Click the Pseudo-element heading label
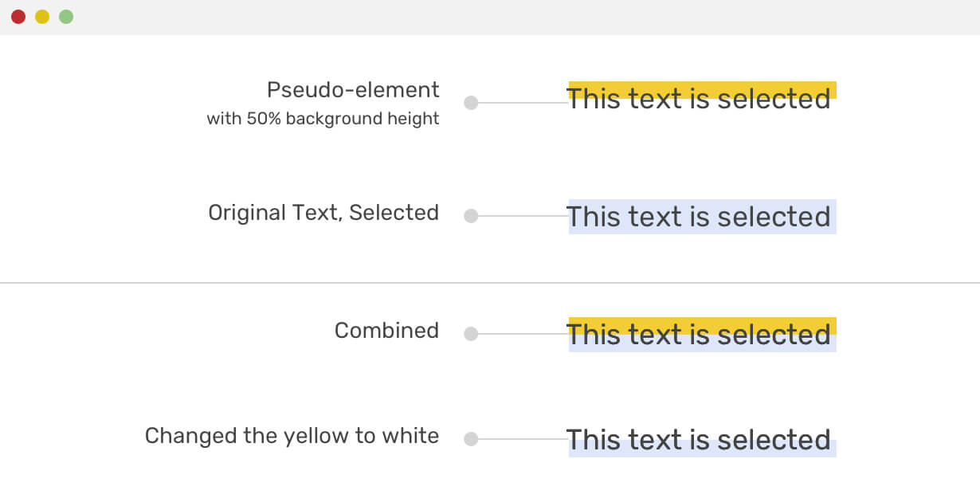The height and width of the screenshot is (502, 980). (353, 90)
